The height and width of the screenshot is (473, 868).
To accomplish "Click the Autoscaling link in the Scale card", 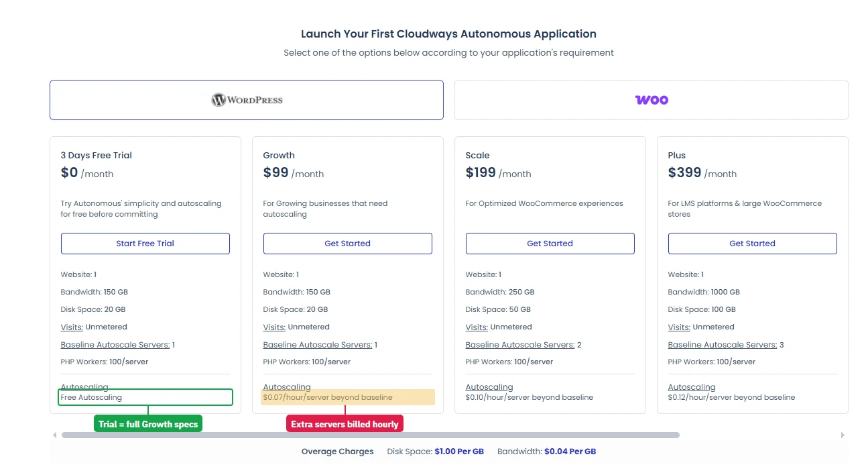I will [x=489, y=387].
